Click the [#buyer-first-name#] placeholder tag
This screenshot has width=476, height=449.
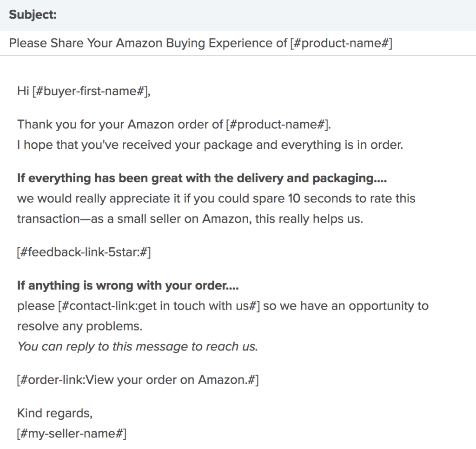click(91, 91)
